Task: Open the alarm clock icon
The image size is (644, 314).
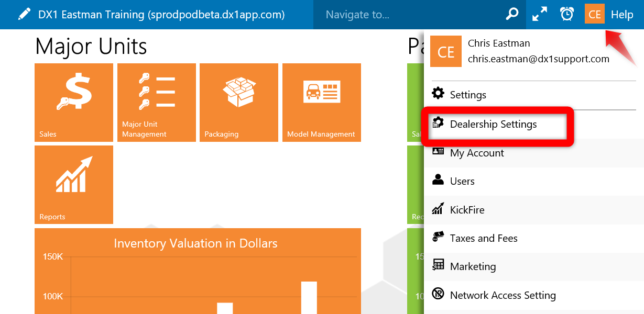Action: tap(567, 14)
